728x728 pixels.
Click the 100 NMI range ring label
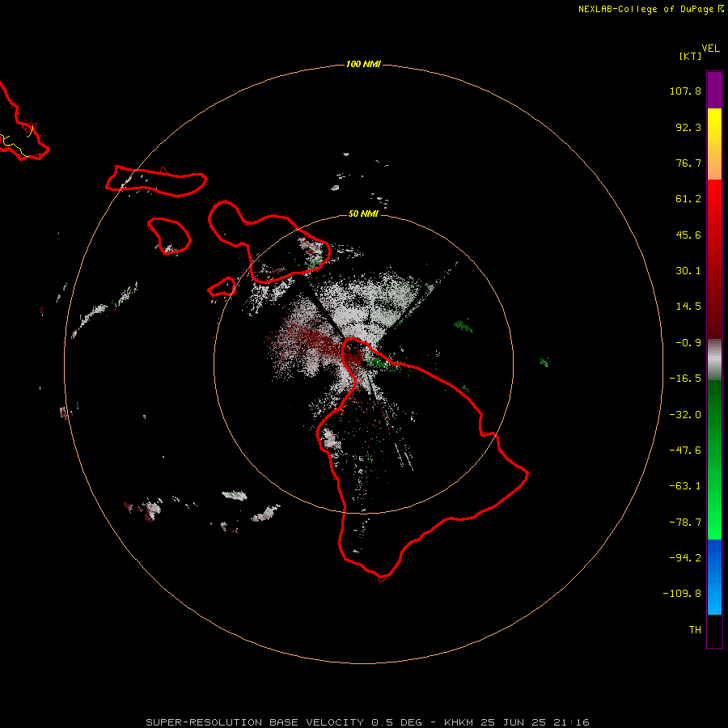pos(363,64)
